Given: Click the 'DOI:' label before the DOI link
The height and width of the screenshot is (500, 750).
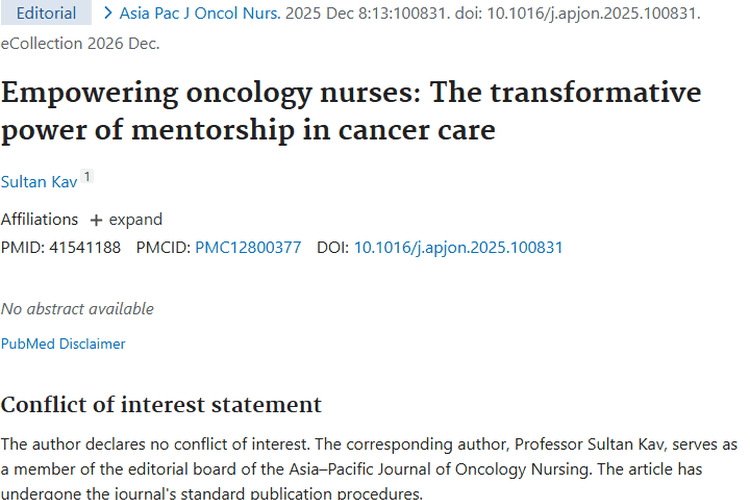Looking at the screenshot, I should pyautogui.click(x=333, y=247).
